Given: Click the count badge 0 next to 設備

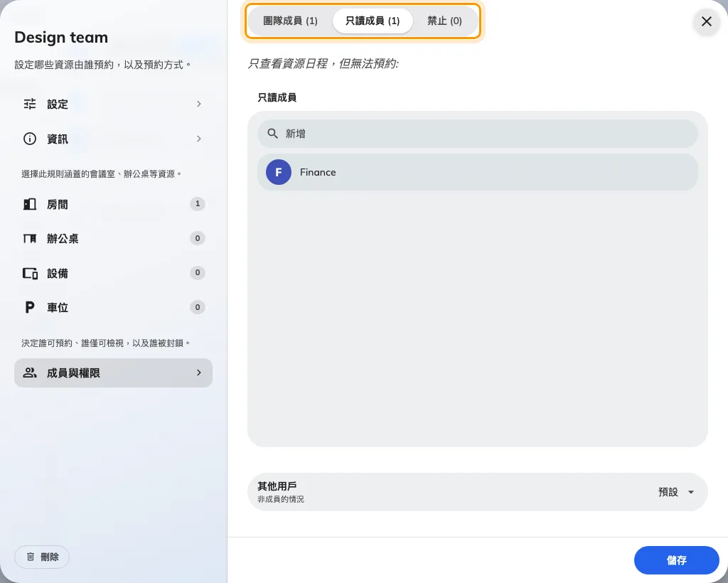Looking at the screenshot, I should pyautogui.click(x=198, y=272).
